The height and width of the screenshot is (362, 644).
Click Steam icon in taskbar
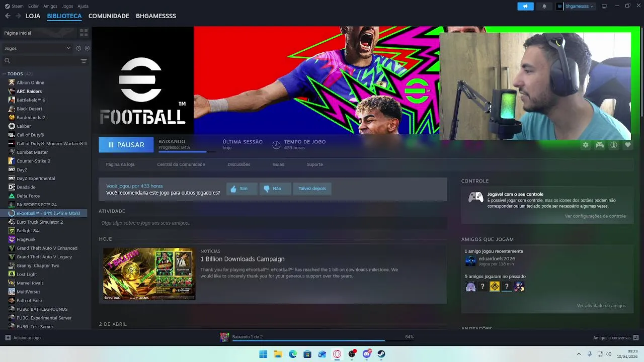(x=381, y=354)
